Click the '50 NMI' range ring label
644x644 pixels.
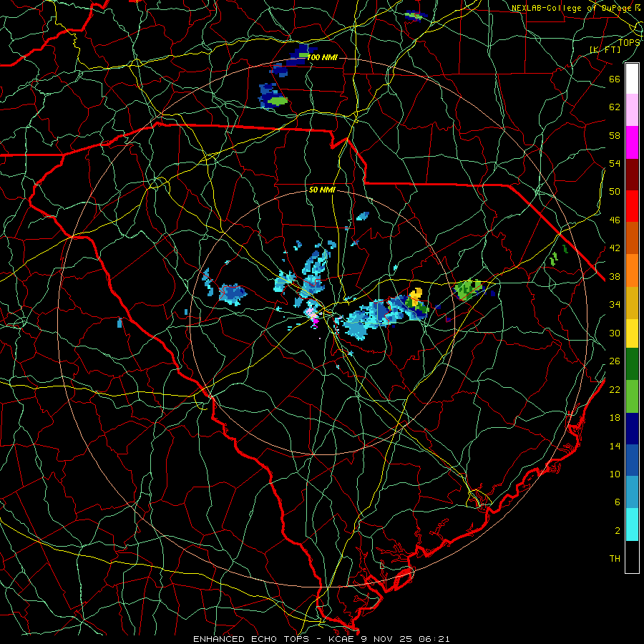tap(323, 190)
